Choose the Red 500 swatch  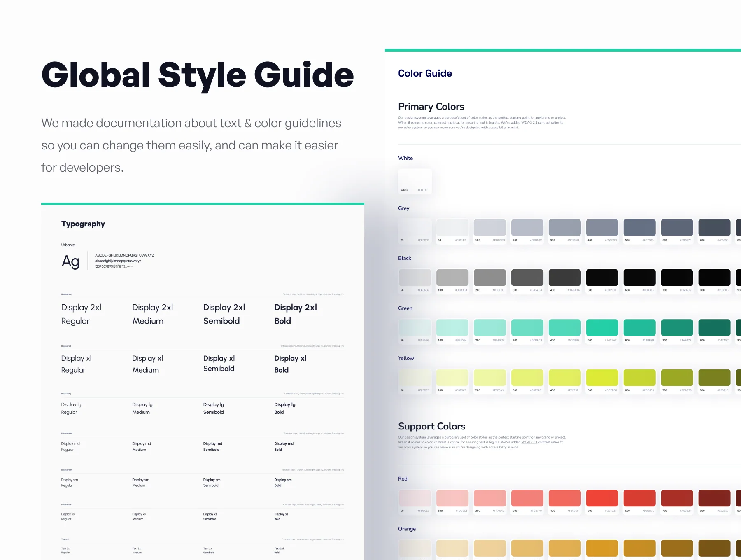point(602,502)
